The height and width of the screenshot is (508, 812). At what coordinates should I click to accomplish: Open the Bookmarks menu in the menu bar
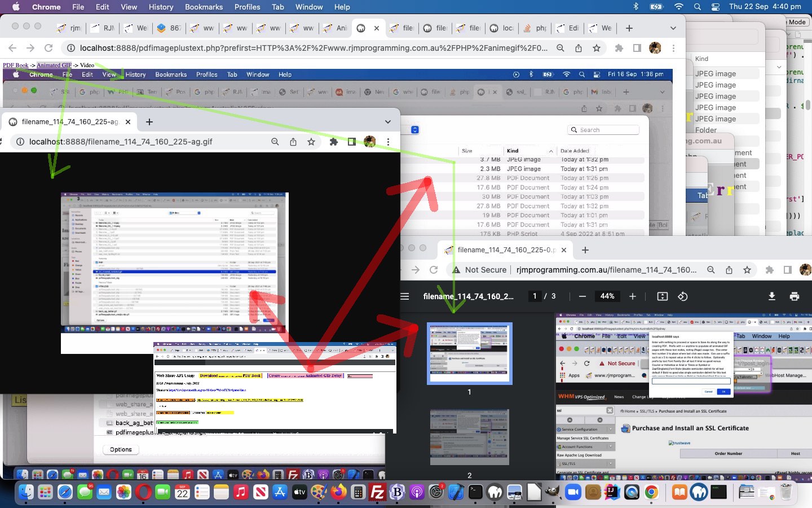pos(204,7)
